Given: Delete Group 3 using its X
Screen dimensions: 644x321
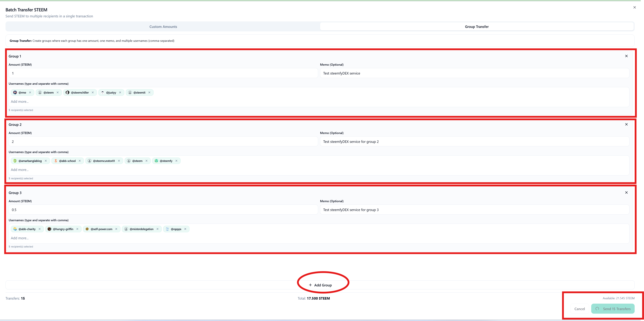Looking at the screenshot, I should coord(626,192).
